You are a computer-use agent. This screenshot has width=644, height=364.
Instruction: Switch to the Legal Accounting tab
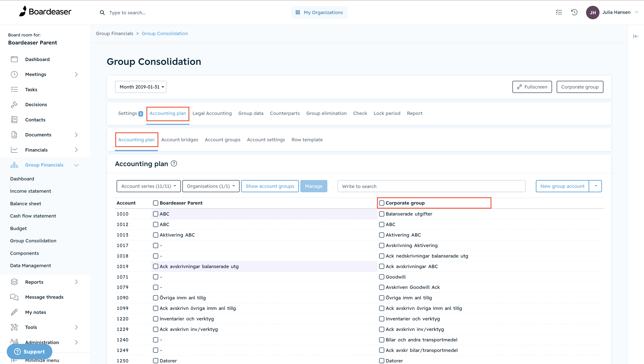(x=212, y=113)
